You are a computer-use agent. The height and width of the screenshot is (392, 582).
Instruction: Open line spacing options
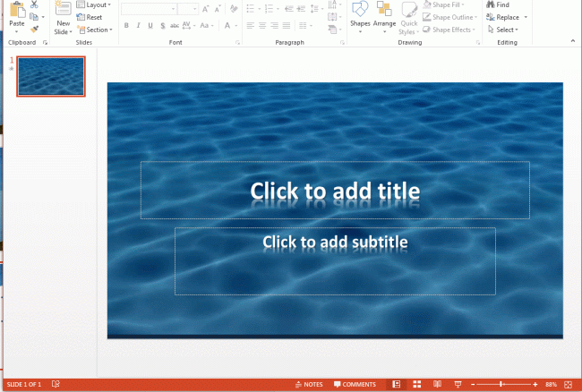pyautogui.click(x=317, y=9)
